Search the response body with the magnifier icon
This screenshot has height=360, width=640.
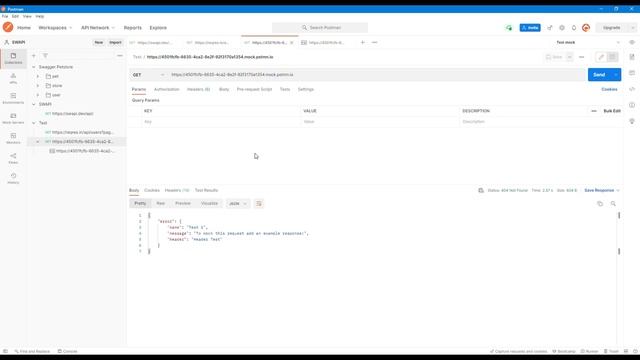coord(613,203)
